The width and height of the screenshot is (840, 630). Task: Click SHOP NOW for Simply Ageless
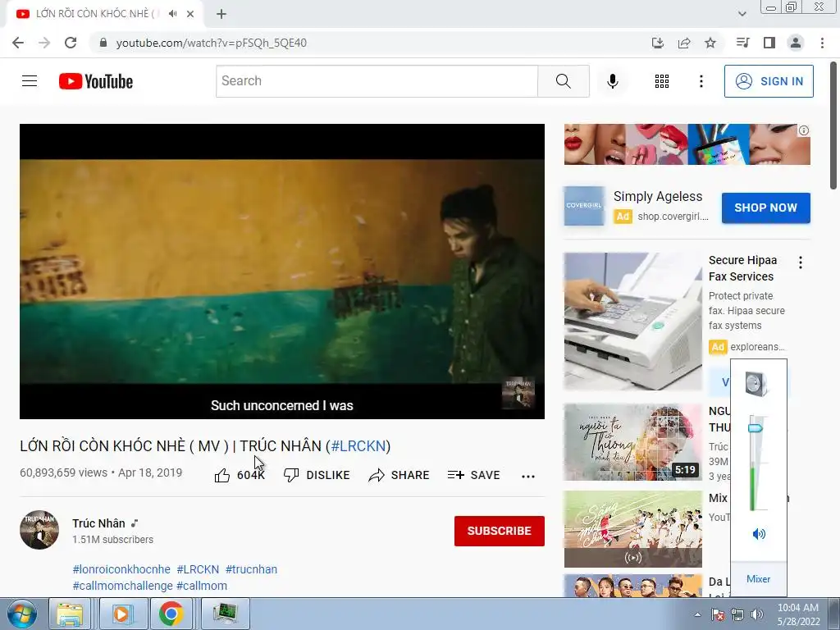coord(765,208)
